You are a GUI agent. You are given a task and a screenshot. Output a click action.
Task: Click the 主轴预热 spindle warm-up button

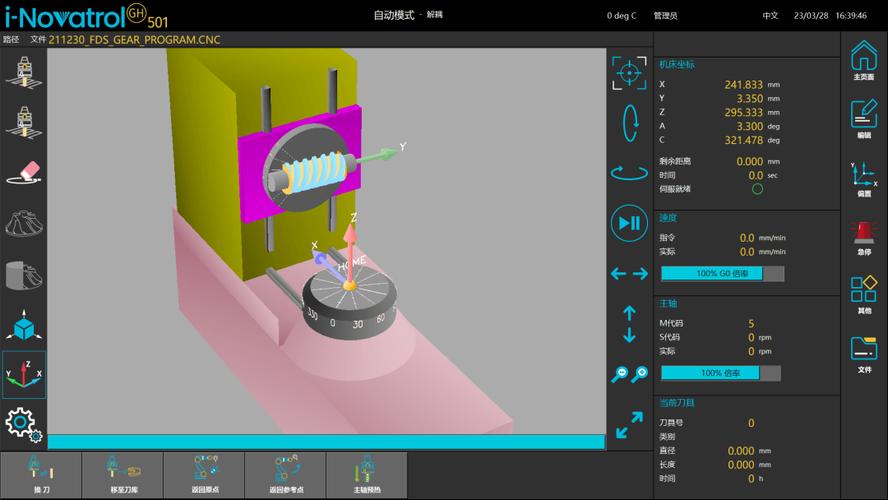tap(367, 475)
